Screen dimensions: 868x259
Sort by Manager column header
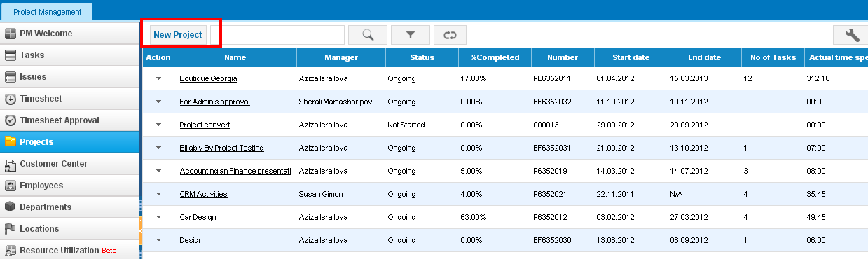(x=341, y=57)
